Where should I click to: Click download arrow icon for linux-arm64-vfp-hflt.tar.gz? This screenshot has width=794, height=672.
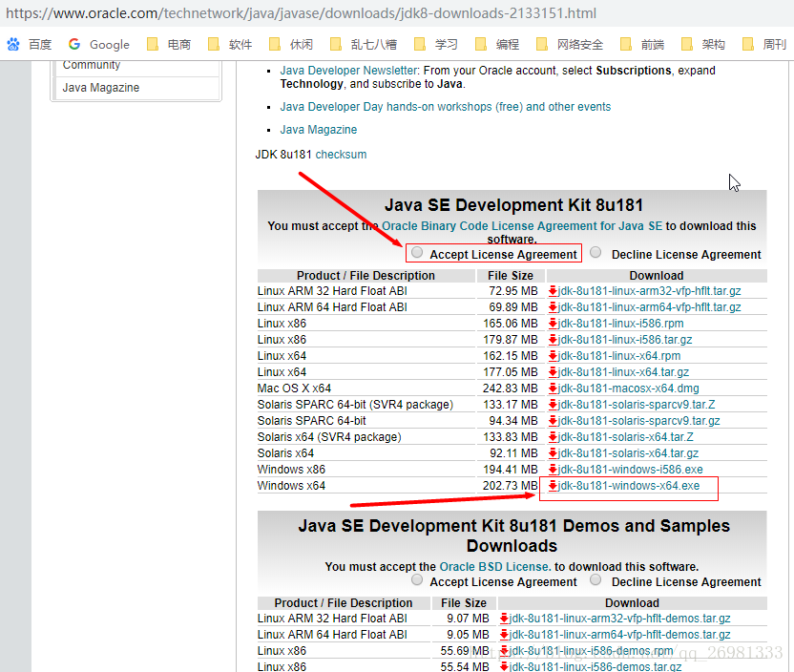click(x=553, y=307)
